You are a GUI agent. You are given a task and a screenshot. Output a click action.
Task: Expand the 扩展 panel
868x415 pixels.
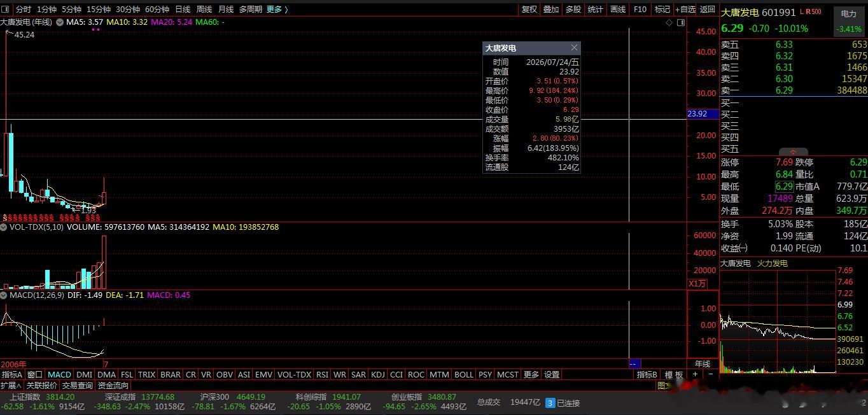click(x=11, y=386)
